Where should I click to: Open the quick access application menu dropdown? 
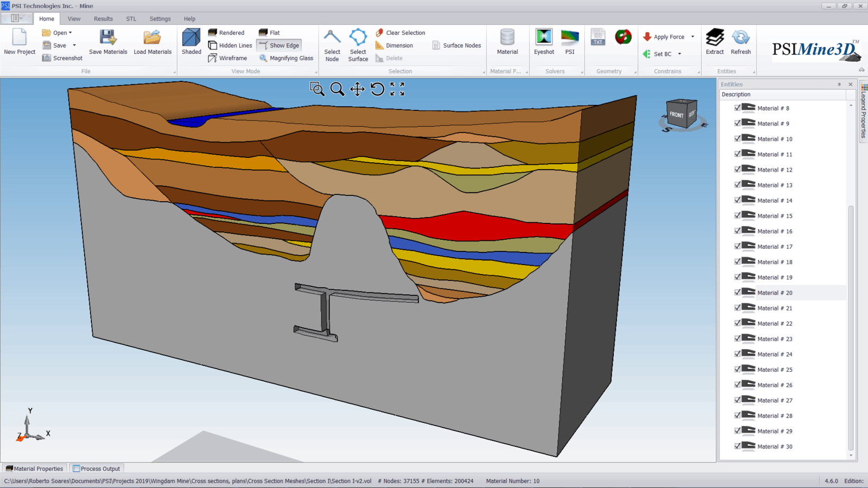click(16, 18)
